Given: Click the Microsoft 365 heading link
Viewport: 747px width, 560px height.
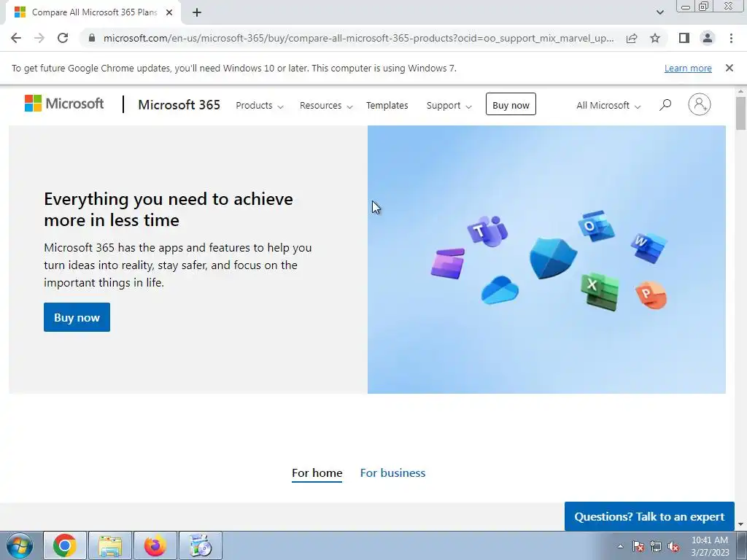Looking at the screenshot, I should pyautogui.click(x=179, y=104).
